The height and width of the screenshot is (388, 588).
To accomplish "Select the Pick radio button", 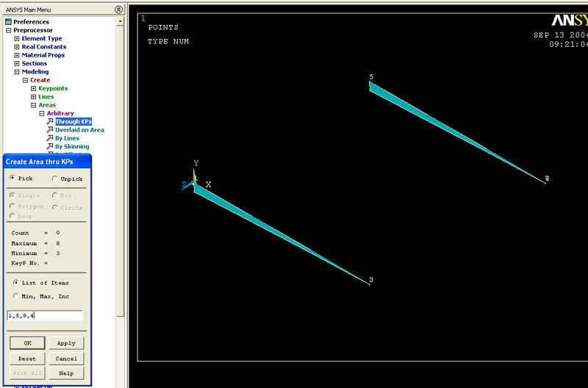I will pos(12,178).
